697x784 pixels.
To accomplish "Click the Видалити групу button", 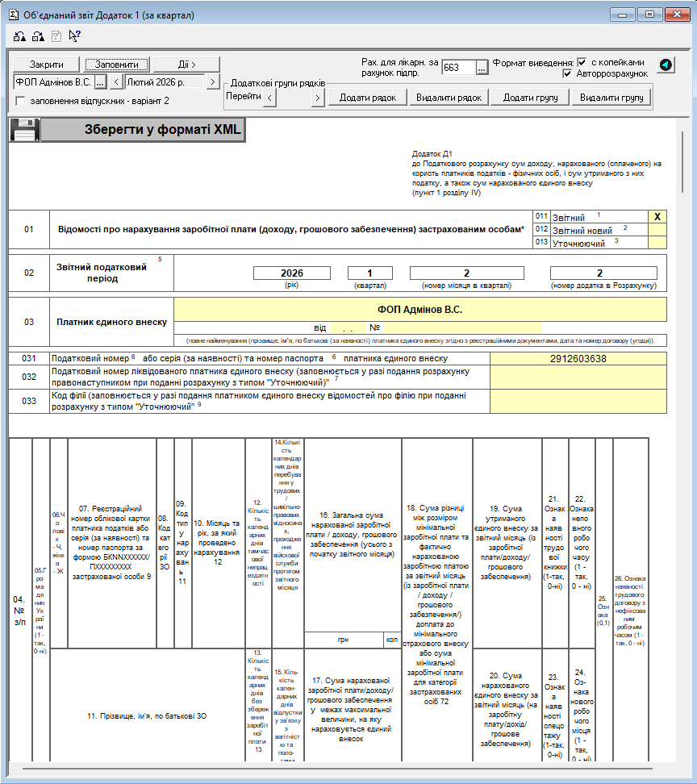I will 611,97.
